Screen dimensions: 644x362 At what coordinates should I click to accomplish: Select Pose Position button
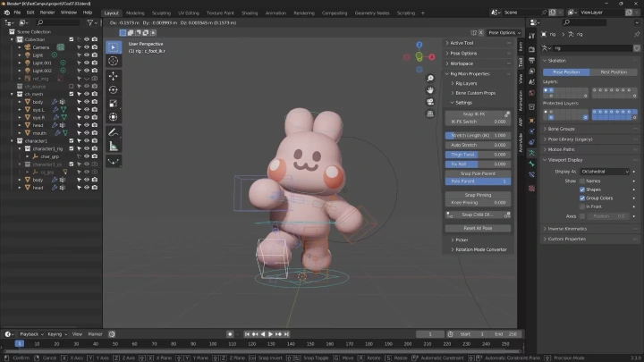566,72
